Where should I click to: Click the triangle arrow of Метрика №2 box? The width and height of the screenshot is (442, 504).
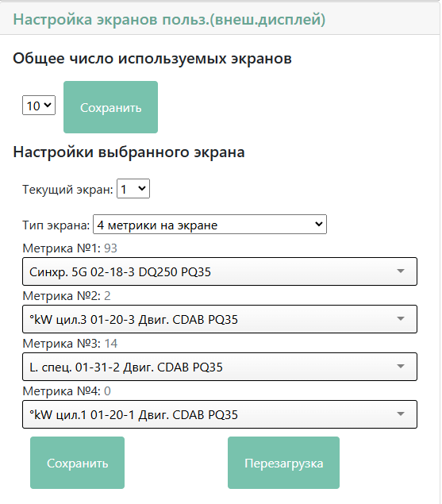point(401,319)
